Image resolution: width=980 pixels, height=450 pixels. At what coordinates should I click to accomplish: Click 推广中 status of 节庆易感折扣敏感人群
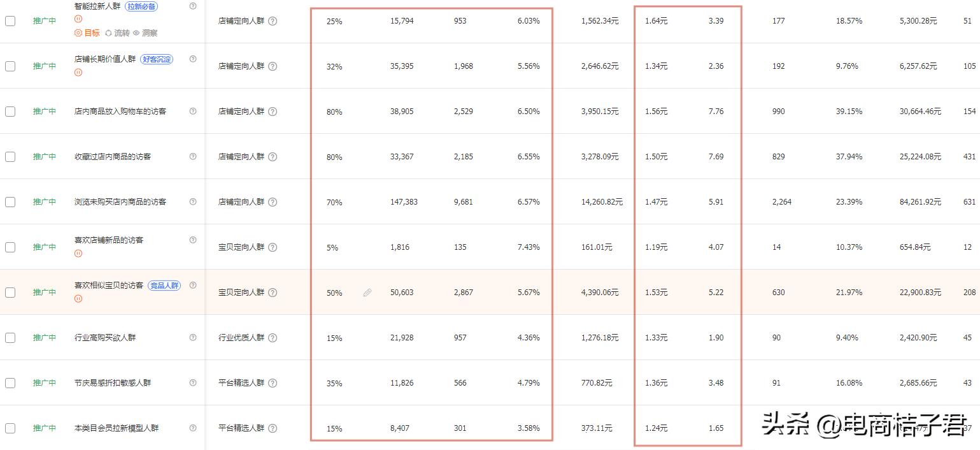[x=45, y=383]
